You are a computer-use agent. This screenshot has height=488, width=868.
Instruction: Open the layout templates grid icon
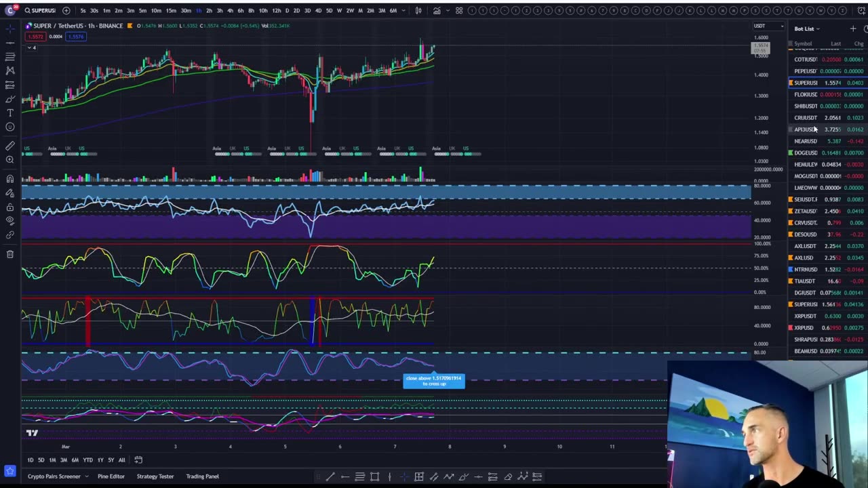459,10
